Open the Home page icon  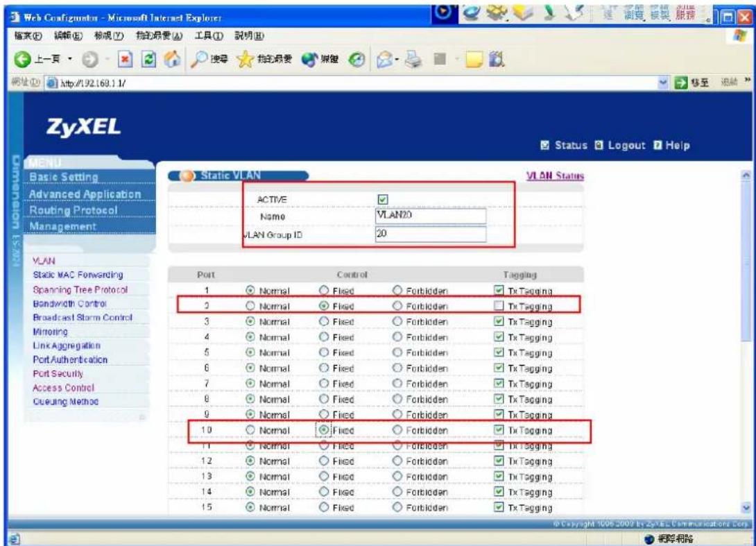(x=172, y=59)
